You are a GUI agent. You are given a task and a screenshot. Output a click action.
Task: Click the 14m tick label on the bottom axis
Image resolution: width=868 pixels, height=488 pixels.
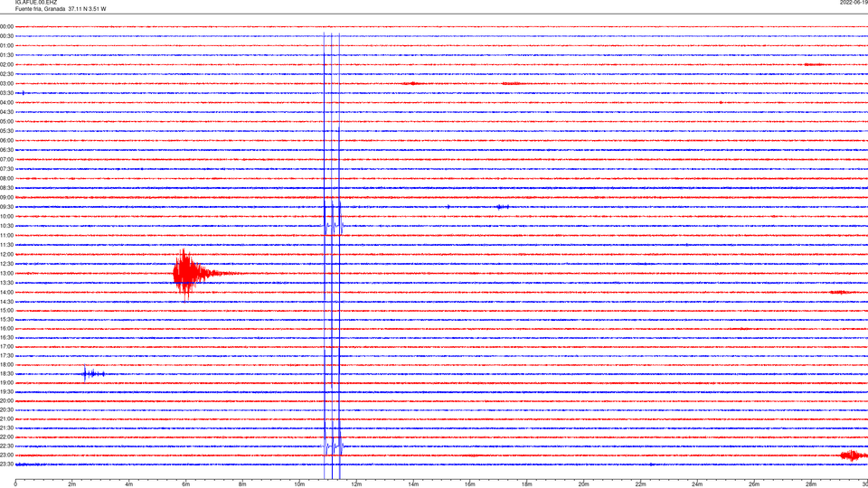(413, 484)
